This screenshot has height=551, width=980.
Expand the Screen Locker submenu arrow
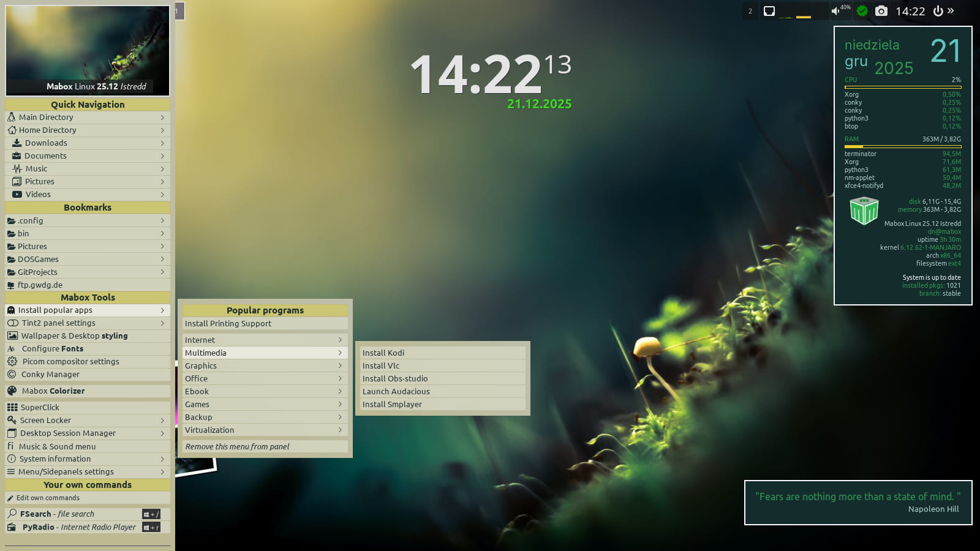point(162,421)
